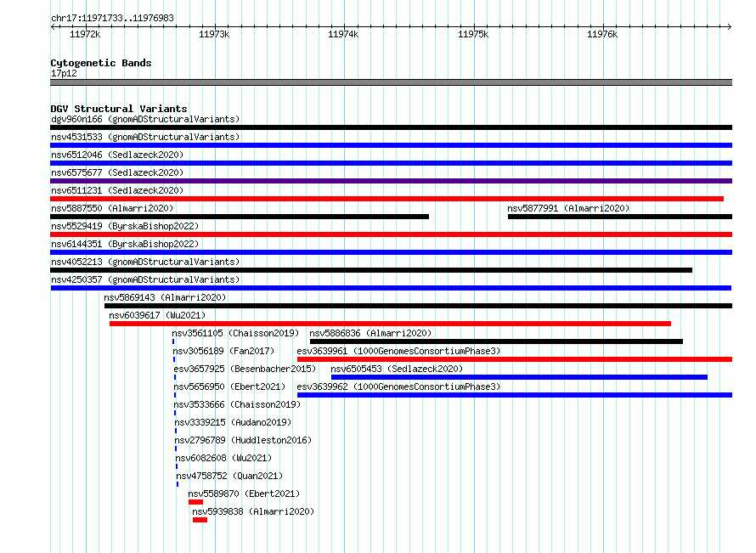
Task: Click the blue nsv4250357 variant bar
Action: click(391, 288)
